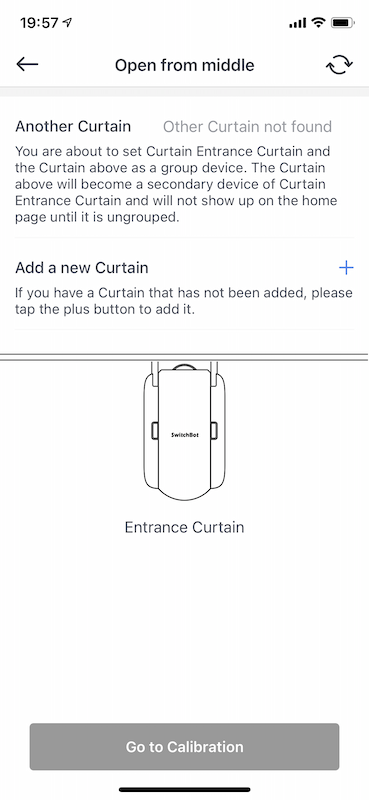Tap the "Add a new Curtain" label
369x800 pixels.
82,267
